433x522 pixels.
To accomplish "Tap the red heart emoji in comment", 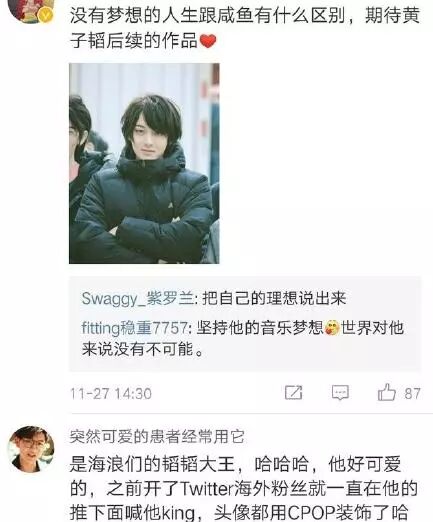I will 208,41.
